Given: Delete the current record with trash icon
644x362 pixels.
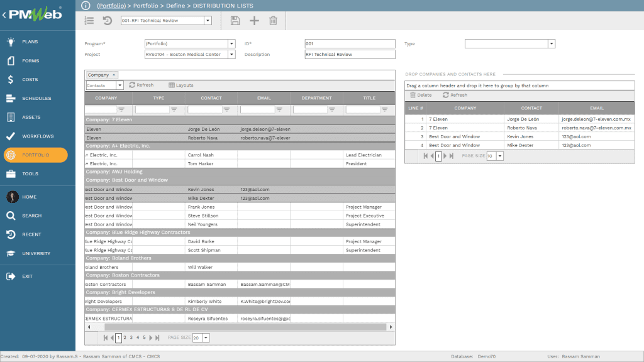Looking at the screenshot, I should point(273,21).
